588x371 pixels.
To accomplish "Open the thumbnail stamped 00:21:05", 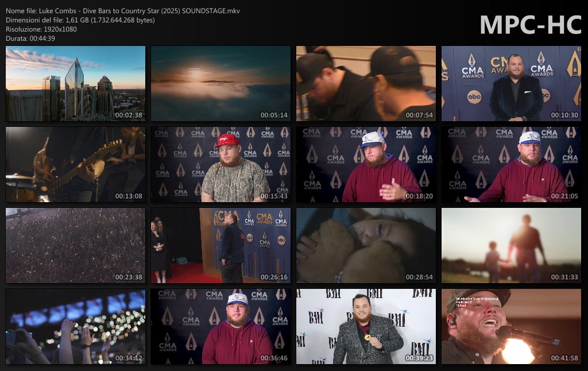I will 511,164.
